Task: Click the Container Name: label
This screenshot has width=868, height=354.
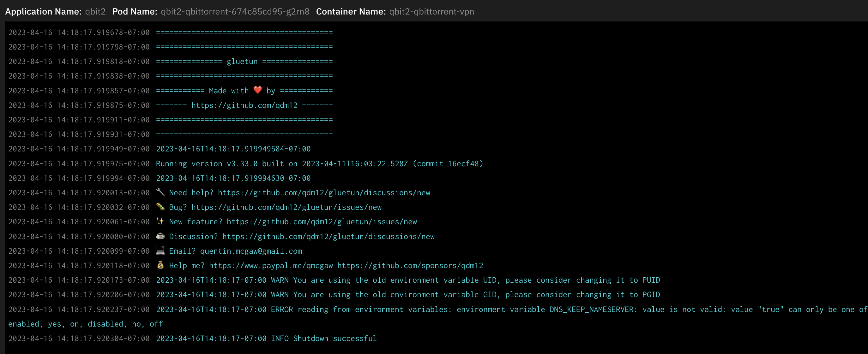Action: [351, 11]
